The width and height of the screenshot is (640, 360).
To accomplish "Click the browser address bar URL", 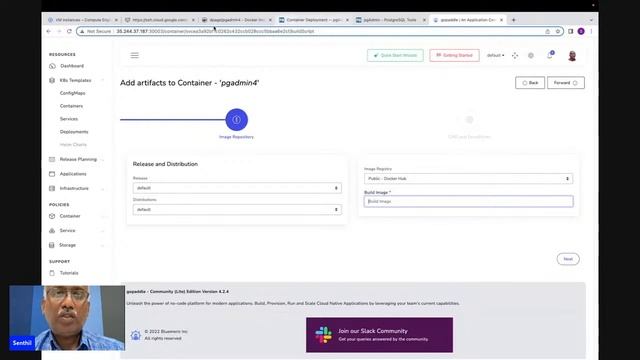I will pos(215,31).
